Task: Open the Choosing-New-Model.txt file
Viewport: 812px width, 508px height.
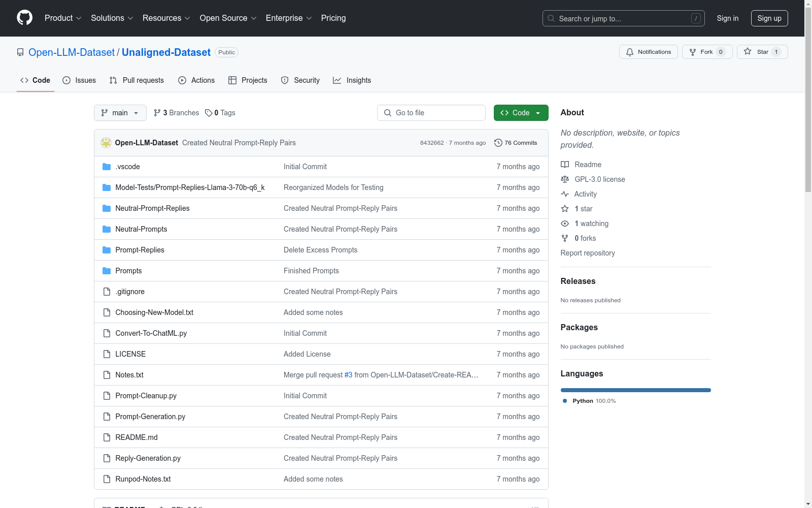Action: [x=154, y=312]
